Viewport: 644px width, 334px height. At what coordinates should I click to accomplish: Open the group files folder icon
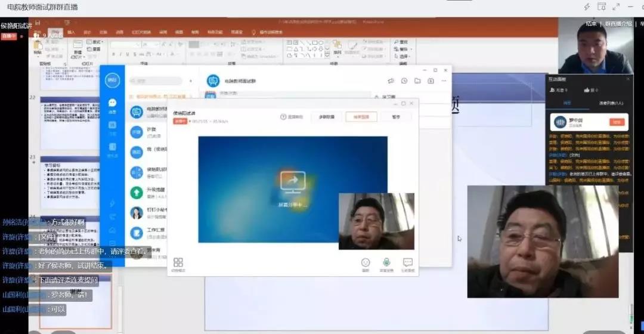(417, 81)
